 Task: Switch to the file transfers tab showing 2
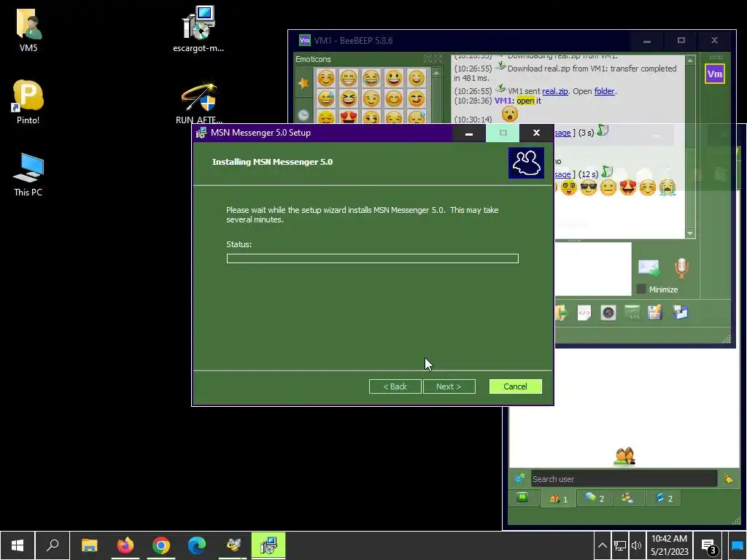pos(664,498)
